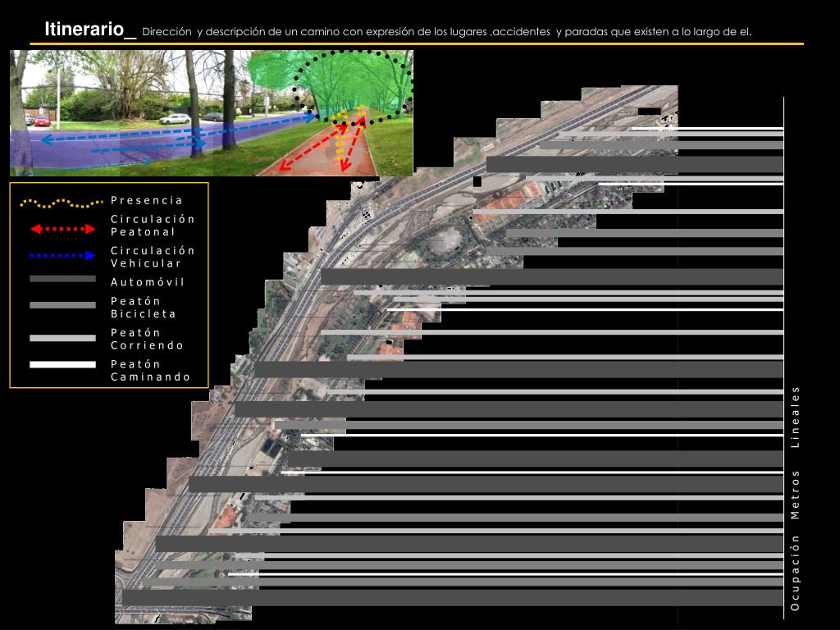Viewport: 840px width, 630px height.
Task: Click the vertical 'Ocupación' axis label
Action: point(795,572)
